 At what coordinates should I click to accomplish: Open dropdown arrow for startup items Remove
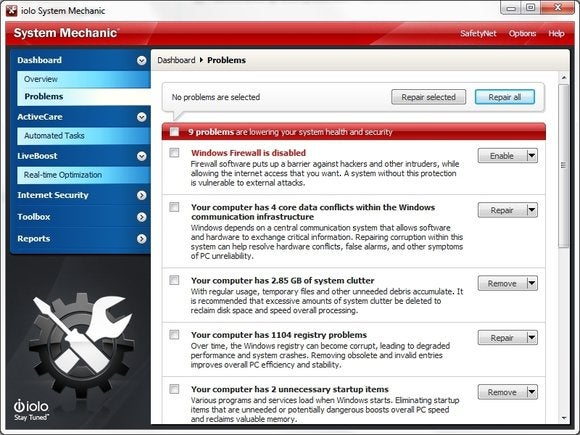click(x=532, y=392)
